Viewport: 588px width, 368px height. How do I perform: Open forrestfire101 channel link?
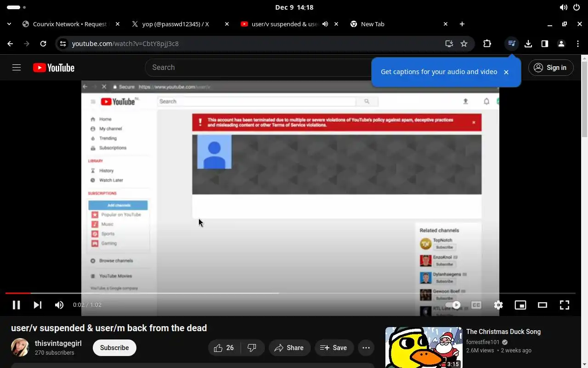tap(483, 342)
